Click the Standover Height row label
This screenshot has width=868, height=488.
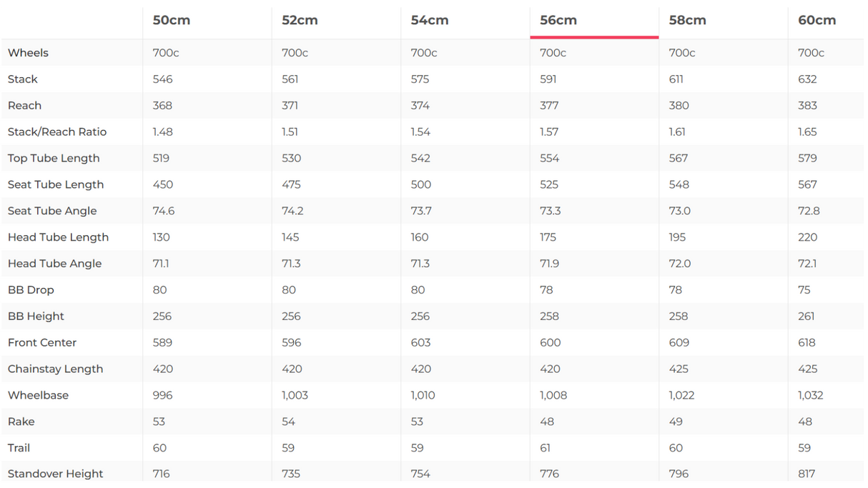(55, 474)
